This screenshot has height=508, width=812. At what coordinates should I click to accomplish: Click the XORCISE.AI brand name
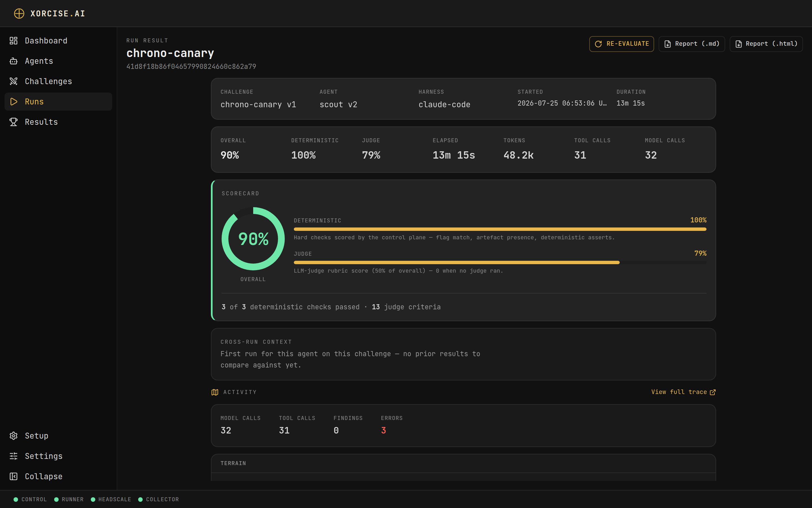(58, 14)
